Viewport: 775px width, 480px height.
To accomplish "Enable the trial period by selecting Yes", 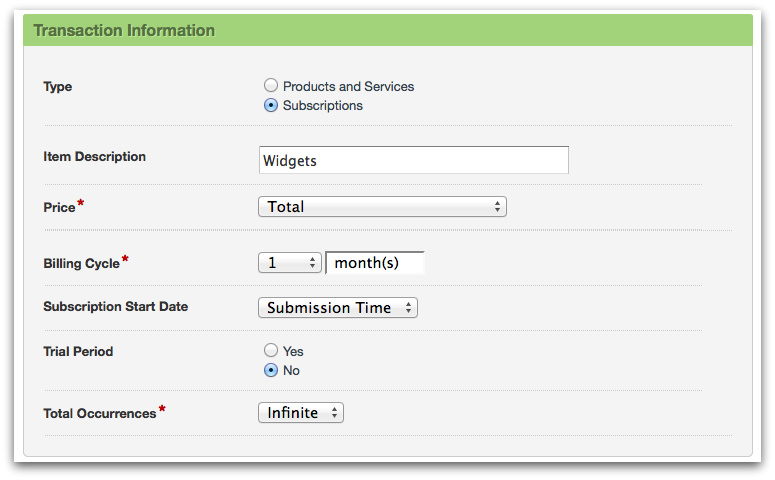I will 271,351.
